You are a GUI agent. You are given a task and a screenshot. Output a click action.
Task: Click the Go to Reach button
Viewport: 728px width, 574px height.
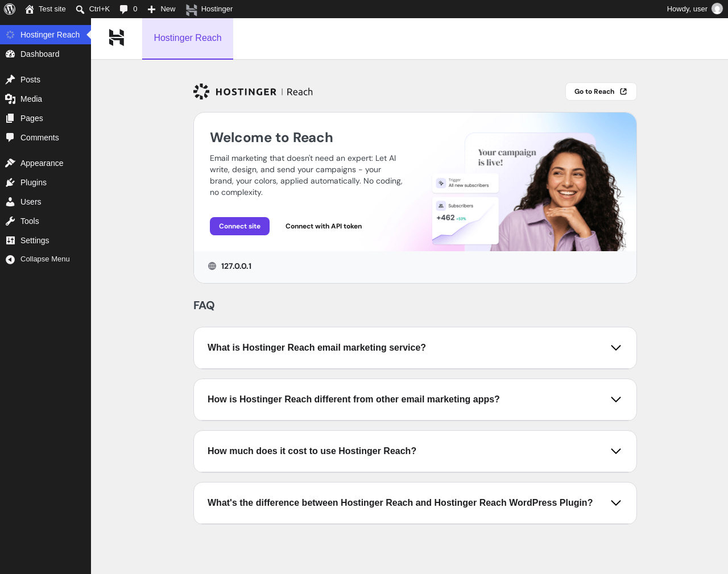coord(601,91)
